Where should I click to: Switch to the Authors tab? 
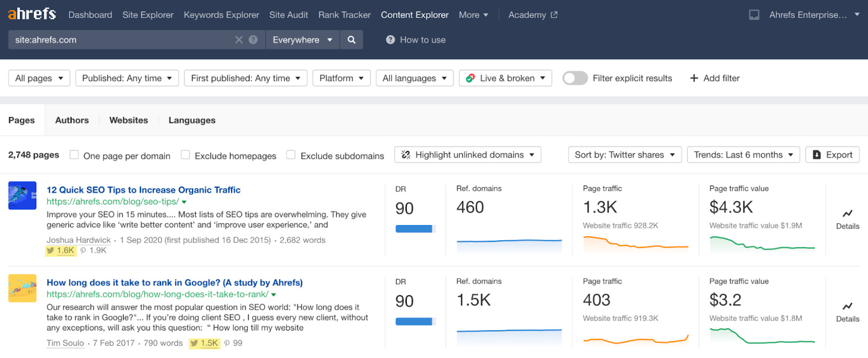(x=72, y=120)
